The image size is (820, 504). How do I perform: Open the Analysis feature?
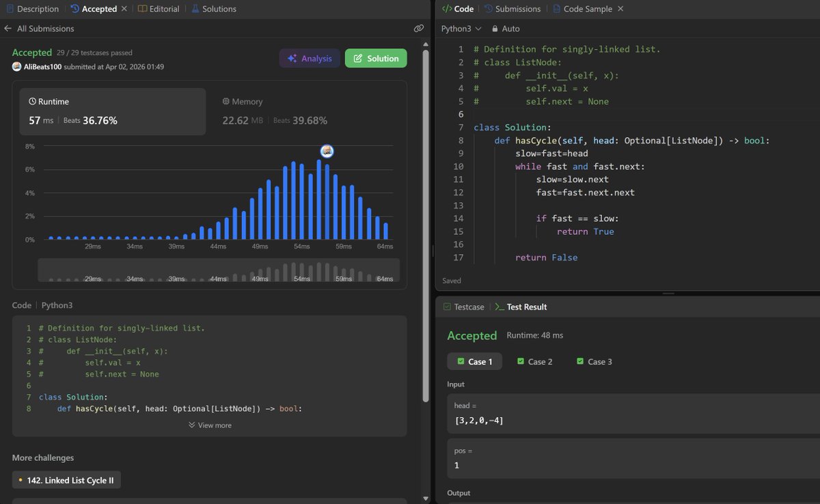(310, 58)
